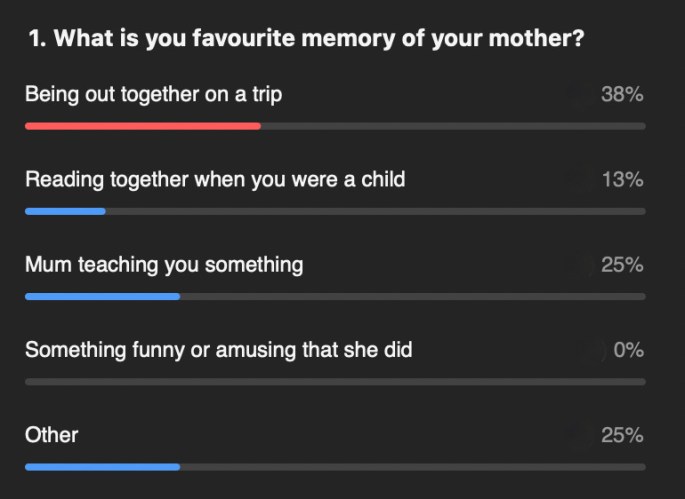Screen dimensions: 685x499
Task: Click the blue bar under 'Other'
Action: click(x=102, y=466)
